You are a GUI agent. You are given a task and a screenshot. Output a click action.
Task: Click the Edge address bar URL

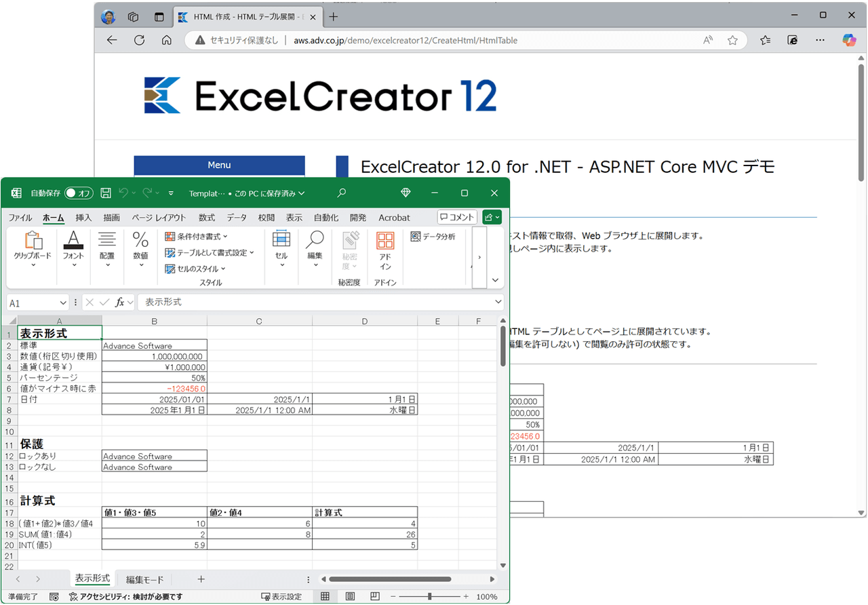(x=406, y=41)
